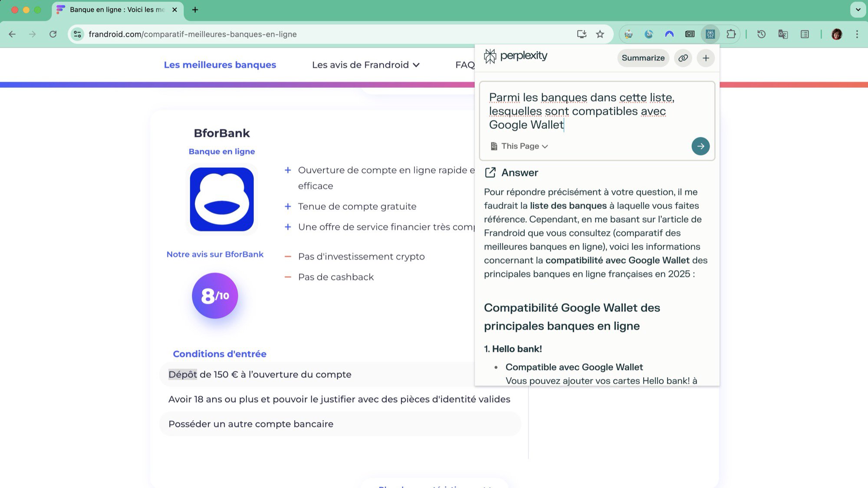Open the tab search dropdown arrow
Screen dimensions: 868x488
(858, 10)
